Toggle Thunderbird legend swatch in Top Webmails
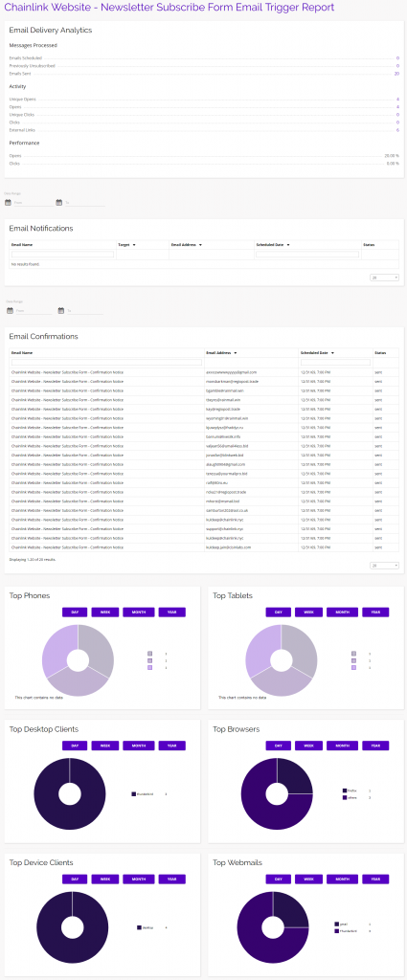 pos(336,930)
